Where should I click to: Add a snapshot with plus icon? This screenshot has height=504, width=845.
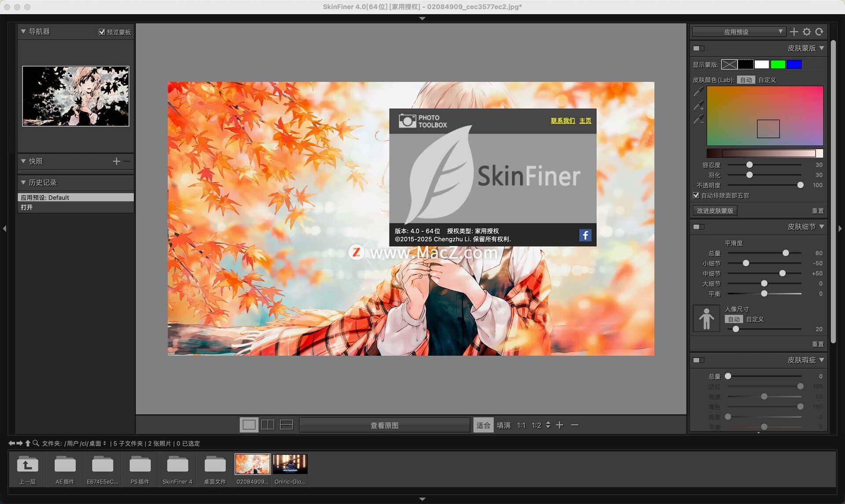pos(116,162)
